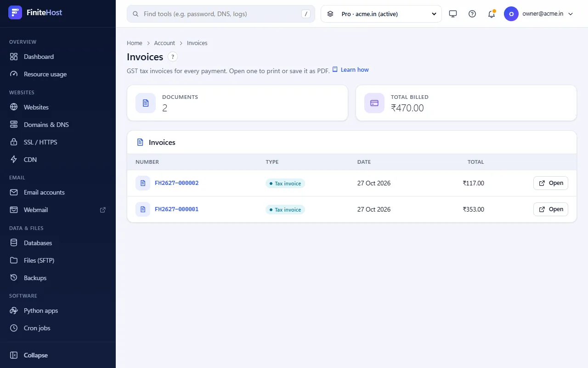Viewport: 588px width, 368px height.
Task: Open invoice FH2627-000002 with Open button
Action: (551, 183)
